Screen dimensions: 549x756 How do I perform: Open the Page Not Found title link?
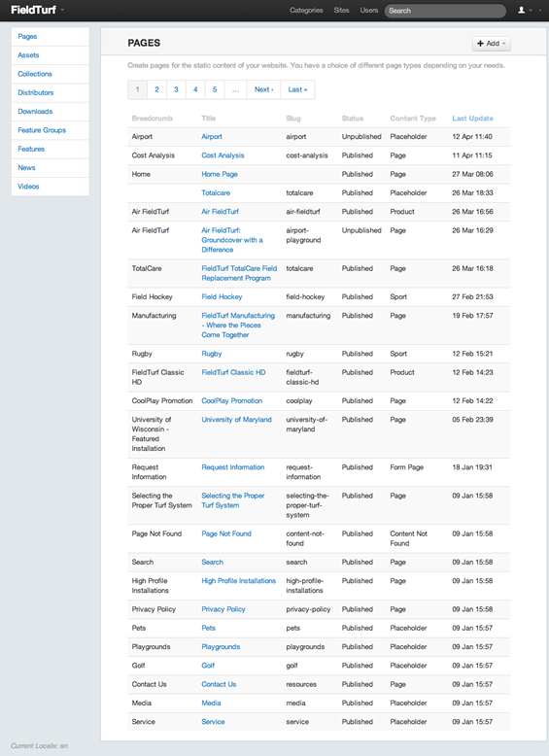point(226,533)
